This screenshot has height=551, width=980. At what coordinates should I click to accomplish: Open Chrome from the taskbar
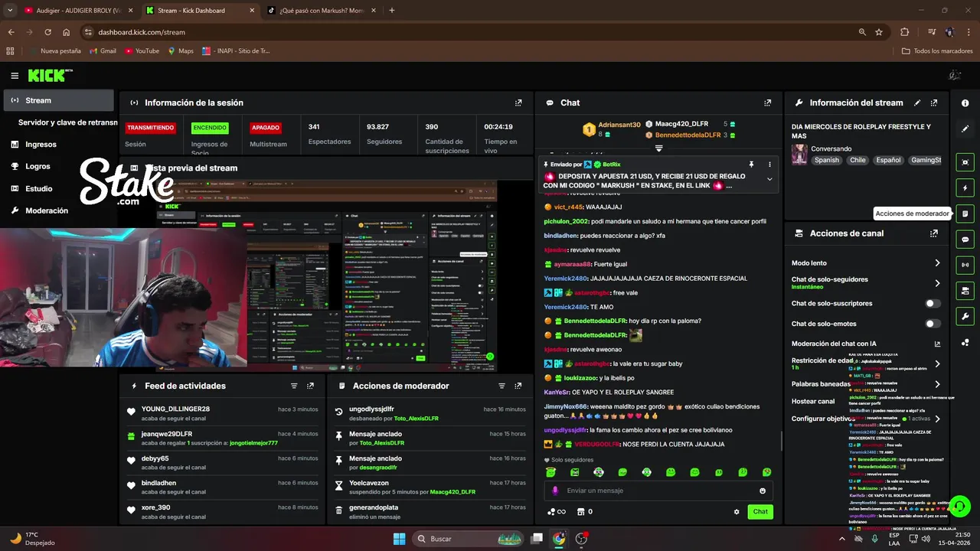(559, 539)
